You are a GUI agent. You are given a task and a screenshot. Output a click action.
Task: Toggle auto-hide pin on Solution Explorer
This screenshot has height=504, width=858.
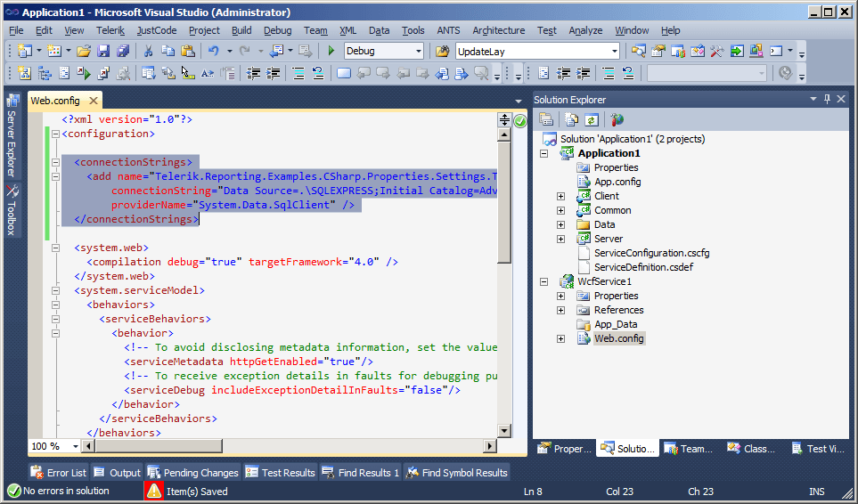(827, 100)
